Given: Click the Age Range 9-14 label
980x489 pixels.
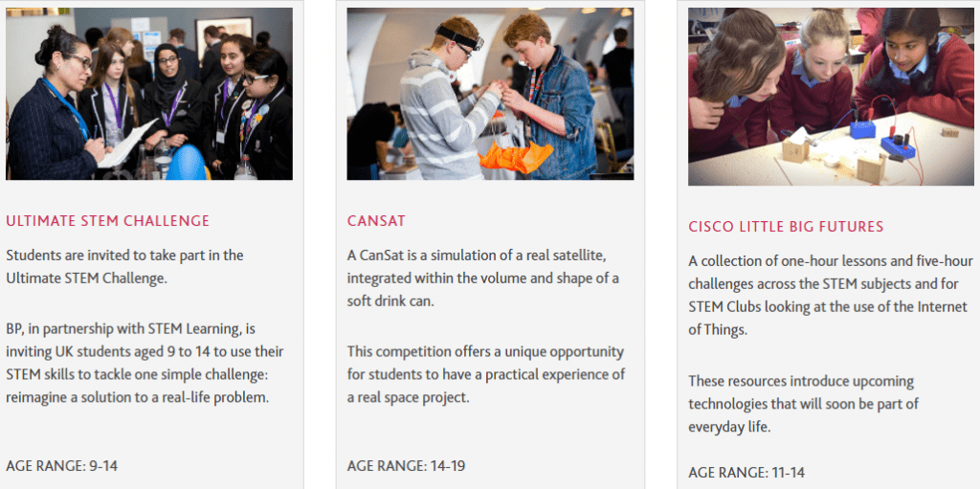Looking at the screenshot, I should click(62, 466).
